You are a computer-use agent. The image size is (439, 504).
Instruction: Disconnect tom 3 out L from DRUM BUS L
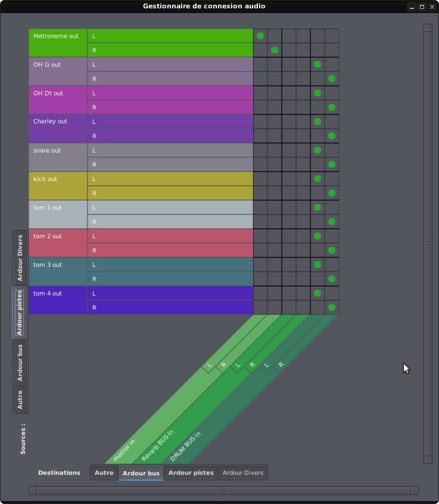click(x=317, y=265)
